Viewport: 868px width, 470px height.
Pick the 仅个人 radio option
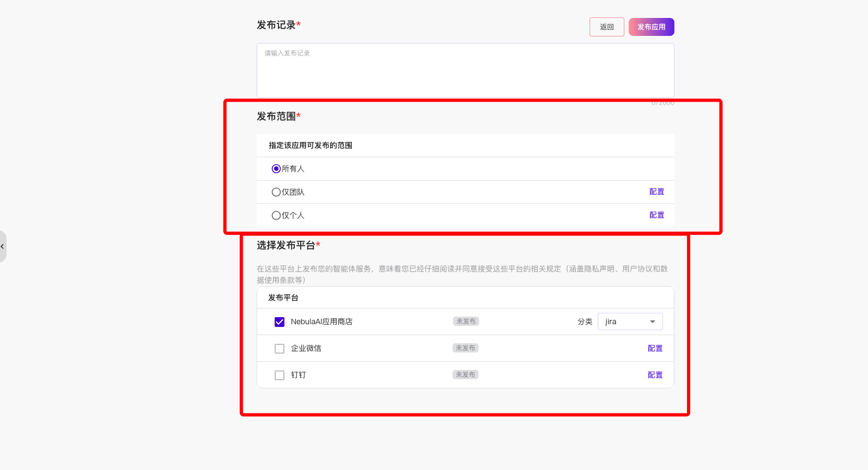(276, 215)
